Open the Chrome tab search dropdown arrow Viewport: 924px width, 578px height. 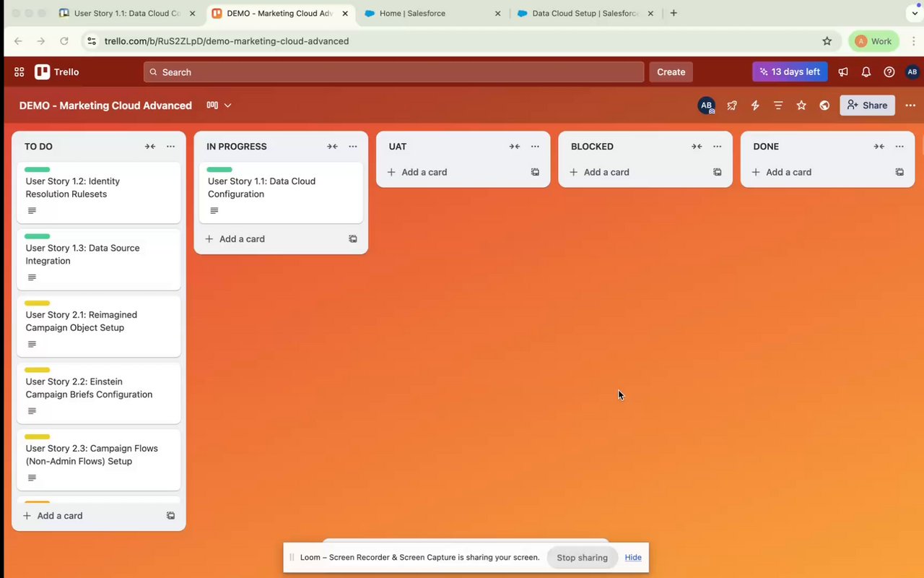tap(914, 13)
